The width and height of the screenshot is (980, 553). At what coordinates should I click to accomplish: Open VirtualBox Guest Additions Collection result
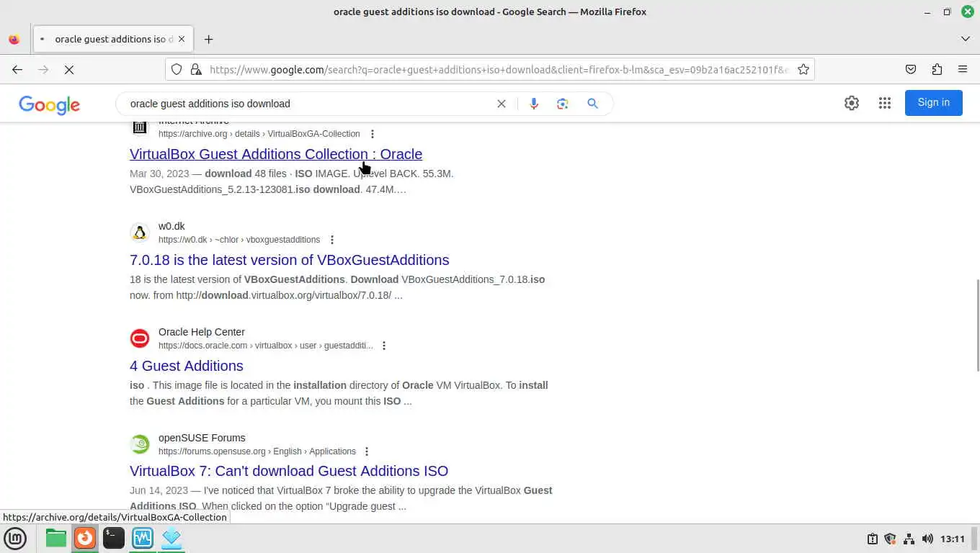coord(276,154)
